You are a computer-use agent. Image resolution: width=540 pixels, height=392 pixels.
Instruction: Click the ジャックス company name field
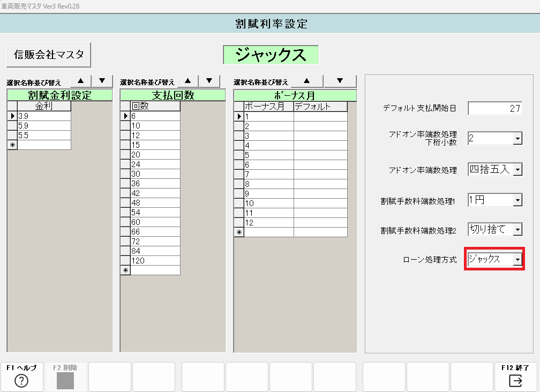271,55
